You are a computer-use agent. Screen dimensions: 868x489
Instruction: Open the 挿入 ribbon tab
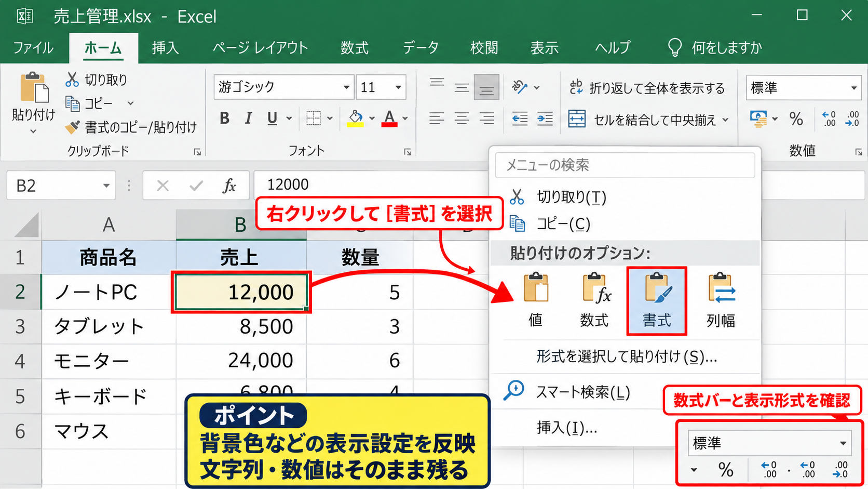pos(165,48)
